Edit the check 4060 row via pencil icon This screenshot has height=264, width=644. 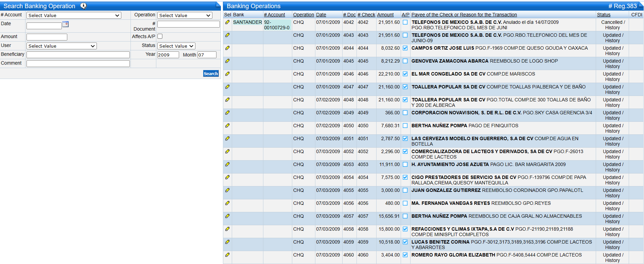pos(227,255)
